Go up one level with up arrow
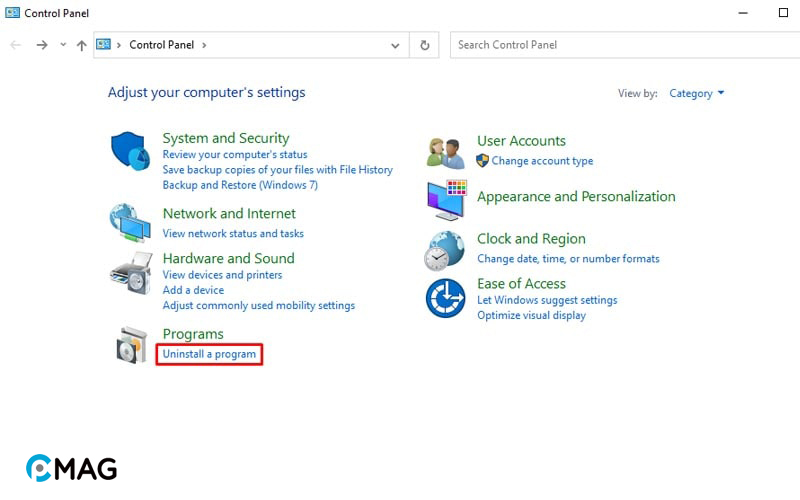Viewport: 800px width, 500px height. pos(81,45)
